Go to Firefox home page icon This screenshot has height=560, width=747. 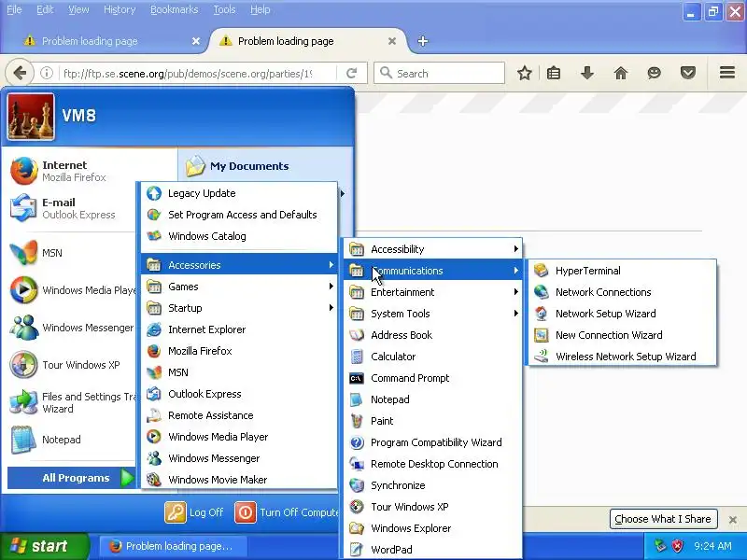(x=621, y=74)
